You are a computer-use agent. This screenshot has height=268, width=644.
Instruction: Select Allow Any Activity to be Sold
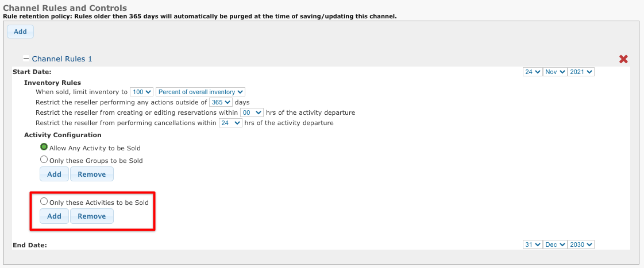[44, 147]
